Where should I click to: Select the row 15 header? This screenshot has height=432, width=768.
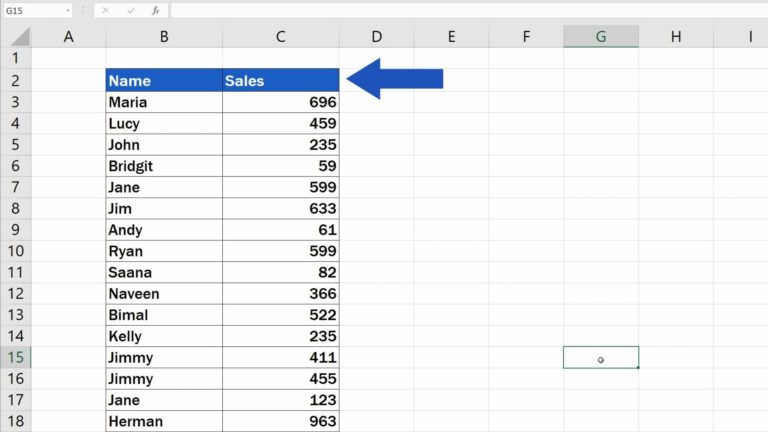point(15,357)
